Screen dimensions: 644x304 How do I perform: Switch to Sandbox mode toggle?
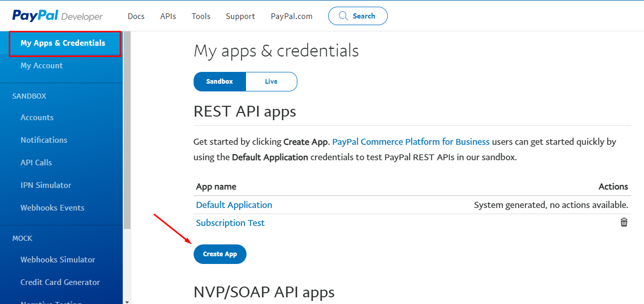(x=220, y=82)
